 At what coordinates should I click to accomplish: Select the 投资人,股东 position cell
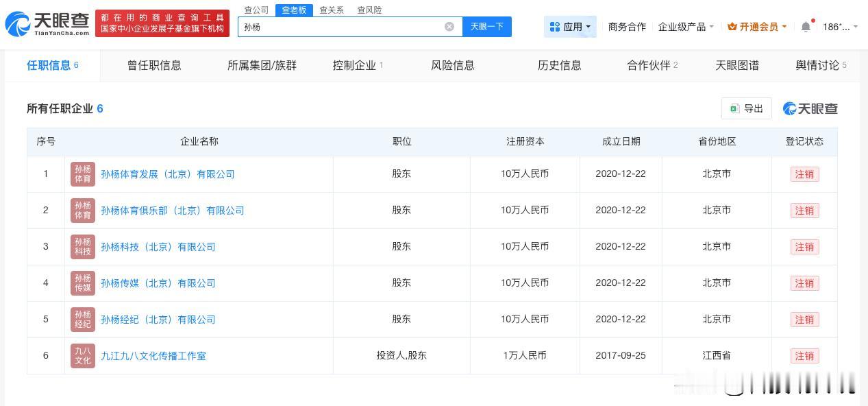401,355
